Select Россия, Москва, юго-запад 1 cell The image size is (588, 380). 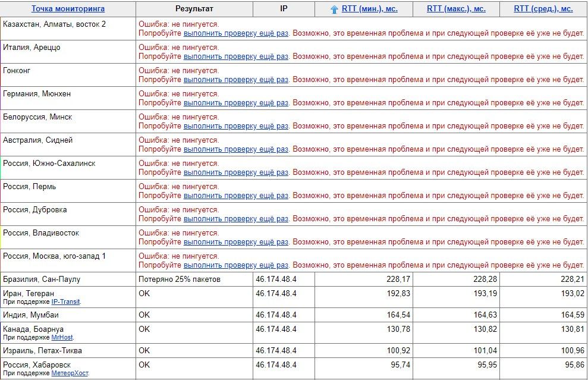click(68, 260)
